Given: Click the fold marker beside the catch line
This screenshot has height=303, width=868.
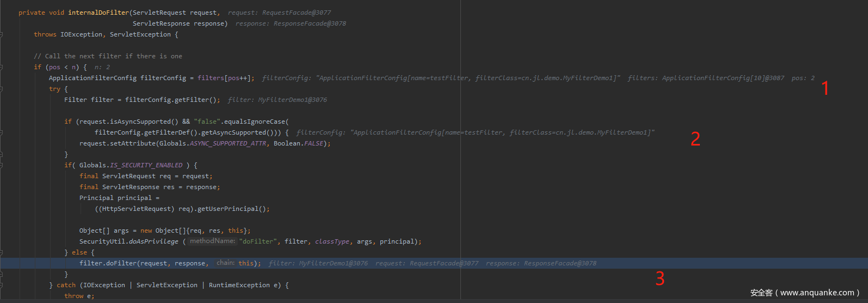Looking at the screenshot, I should click(2, 285).
